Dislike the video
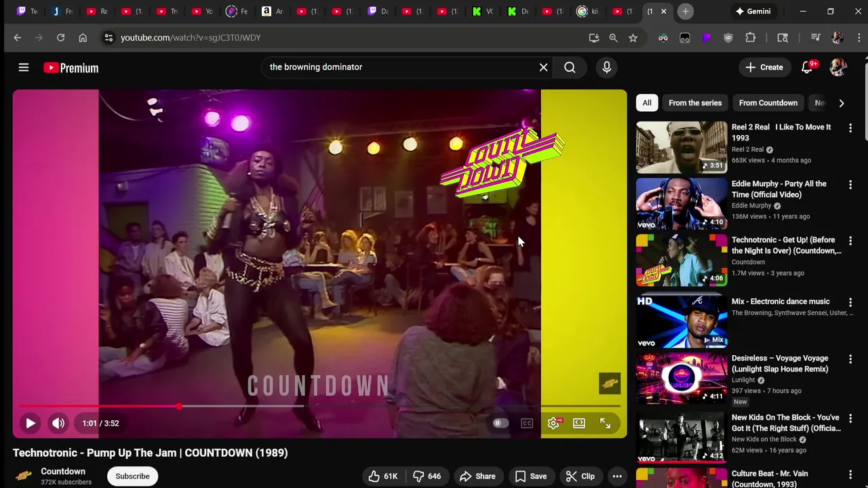The image size is (868, 488). [427, 476]
